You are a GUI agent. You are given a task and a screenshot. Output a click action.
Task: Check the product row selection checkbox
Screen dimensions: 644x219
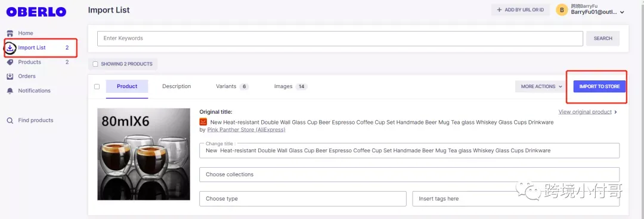click(97, 86)
